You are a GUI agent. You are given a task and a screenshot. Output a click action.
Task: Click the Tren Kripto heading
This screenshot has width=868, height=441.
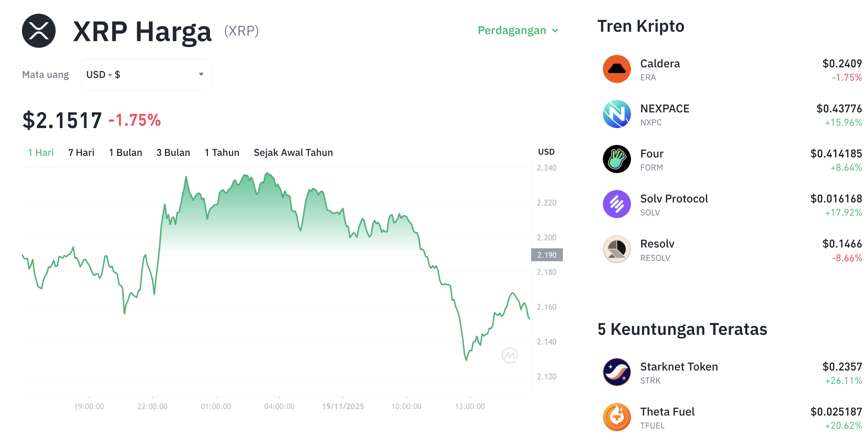click(x=641, y=26)
